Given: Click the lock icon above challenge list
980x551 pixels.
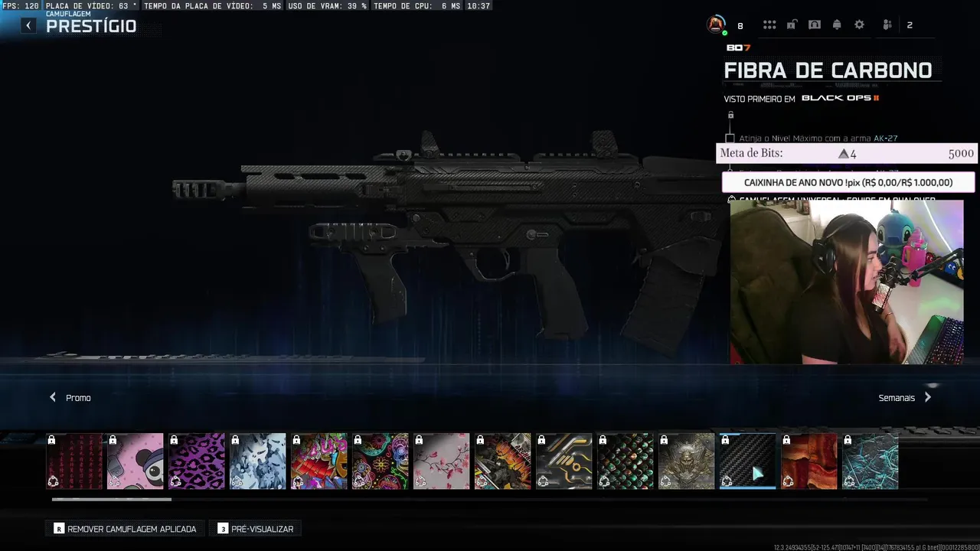Looking at the screenshot, I should [730, 115].
